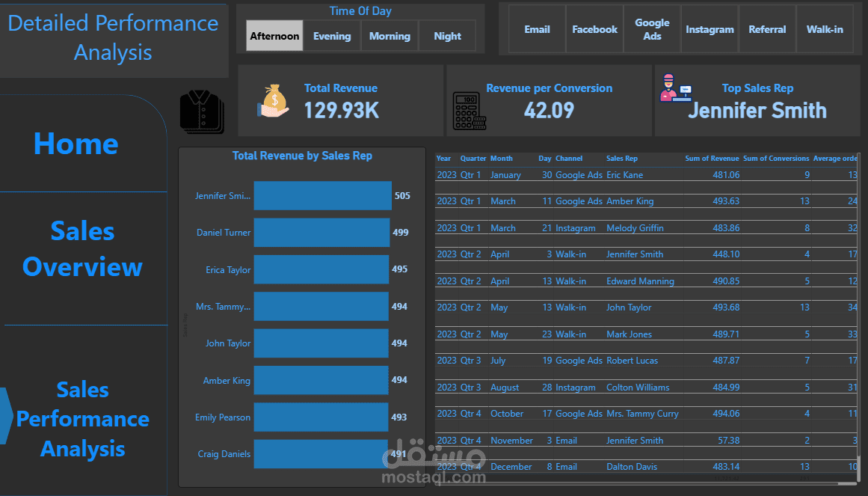Open Sales Performance Analysis page
The width and height of the screenshot is (868, 496).
(x=82, y=419)
